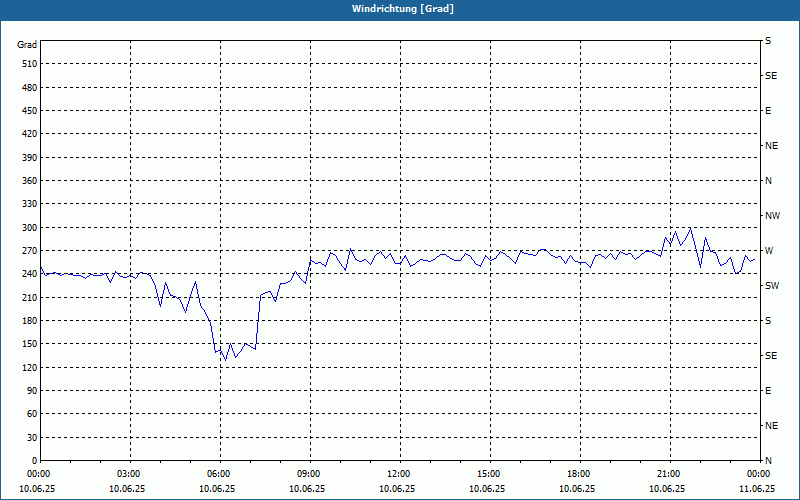Screen dimensions: 800x500
Task: Select the 210 degree axis label
Action: 30,297
